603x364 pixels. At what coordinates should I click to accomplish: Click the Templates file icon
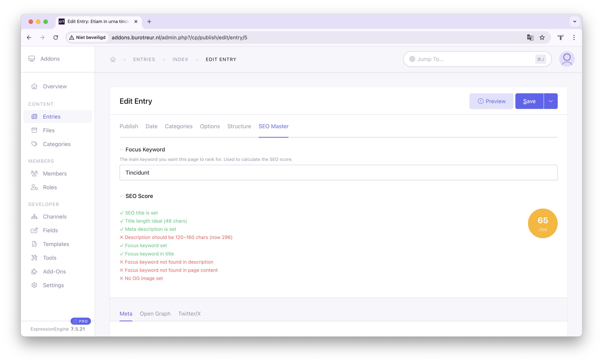pos(34,244)
